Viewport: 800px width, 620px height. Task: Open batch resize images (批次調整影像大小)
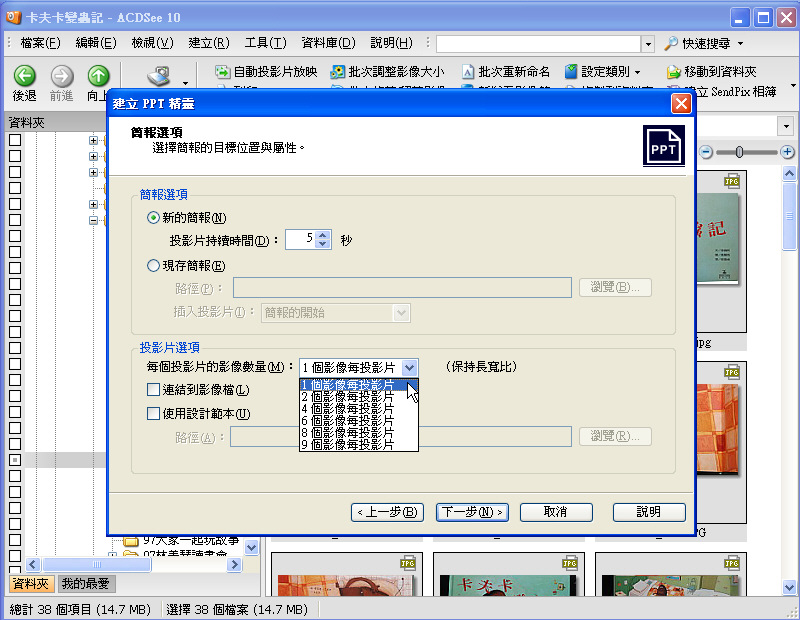[x=388, y=72]
